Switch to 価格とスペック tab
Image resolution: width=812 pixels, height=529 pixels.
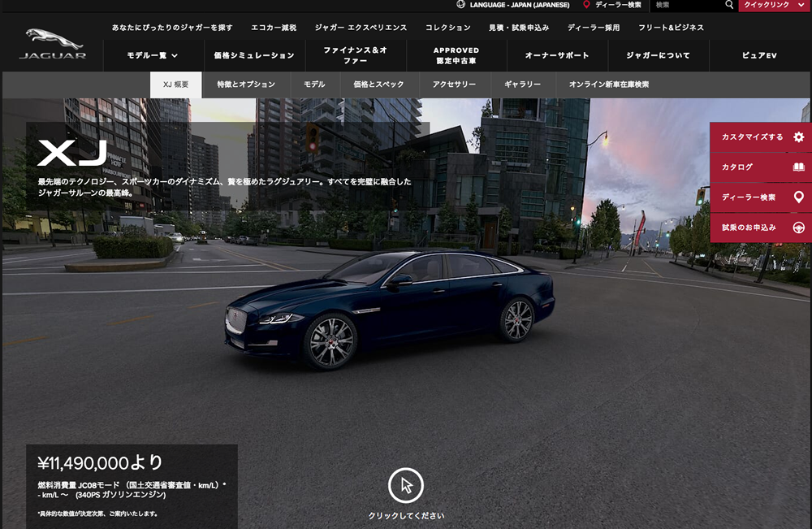378,85
